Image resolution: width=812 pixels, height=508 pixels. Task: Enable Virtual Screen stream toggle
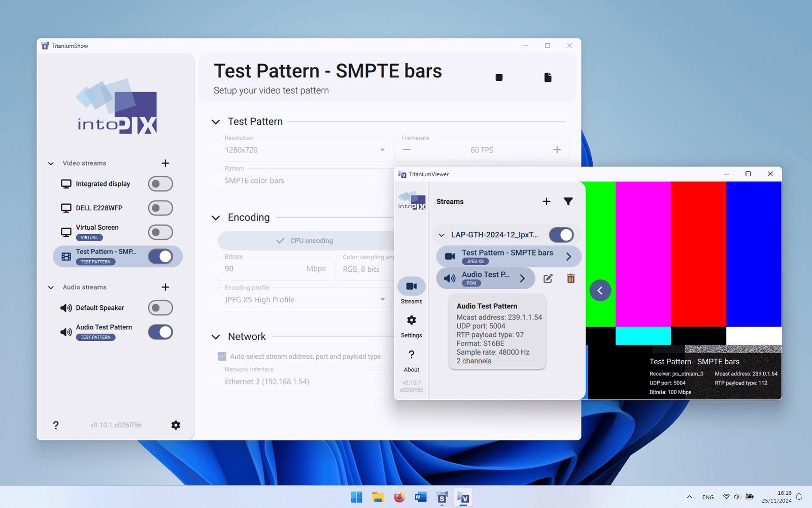(x=160, y=232)
